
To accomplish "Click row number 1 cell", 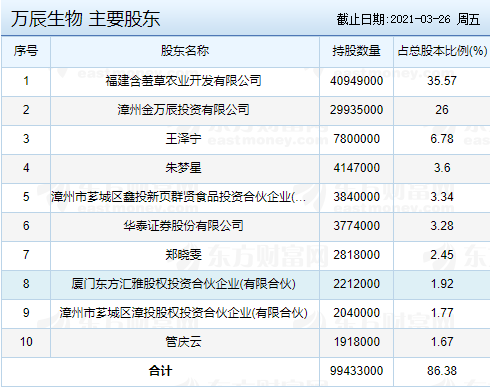I will 26,82.
